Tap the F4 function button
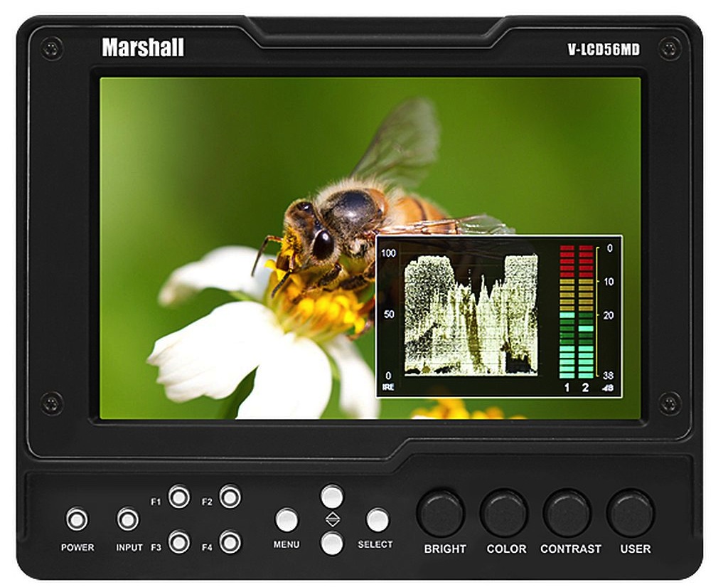Viewport: 728px width, 587px height. pyautogui.click(x=230, y=542)
